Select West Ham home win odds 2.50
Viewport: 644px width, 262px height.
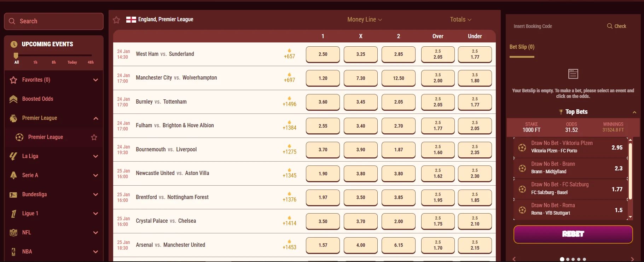coord(323,54)
